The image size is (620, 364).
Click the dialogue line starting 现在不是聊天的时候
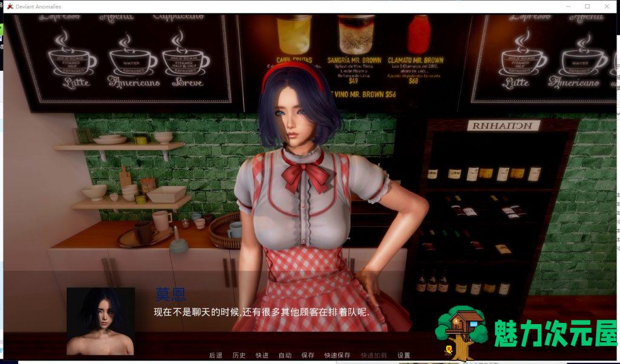[262, 312]
